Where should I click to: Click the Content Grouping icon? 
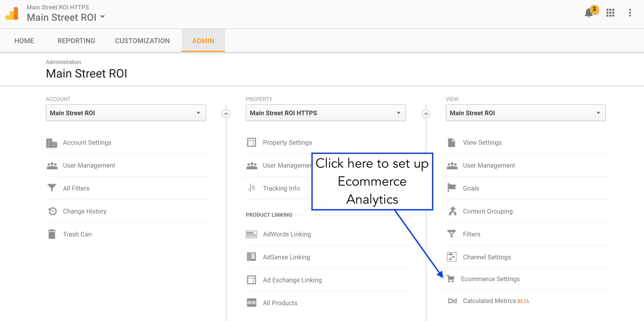coord(452,211)
